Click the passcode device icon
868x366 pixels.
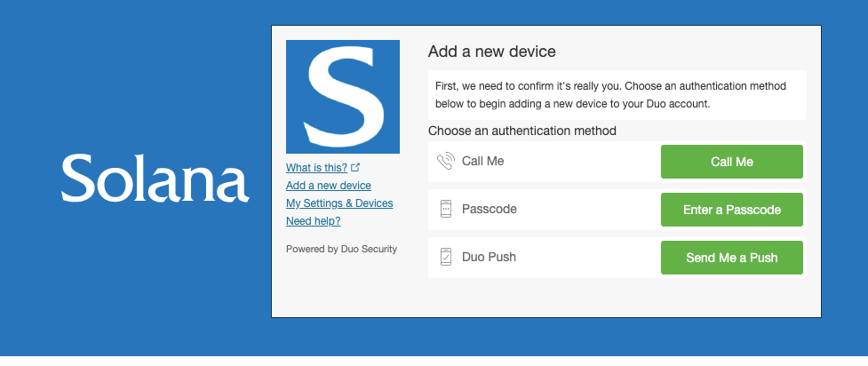click(x=446, y=210)
